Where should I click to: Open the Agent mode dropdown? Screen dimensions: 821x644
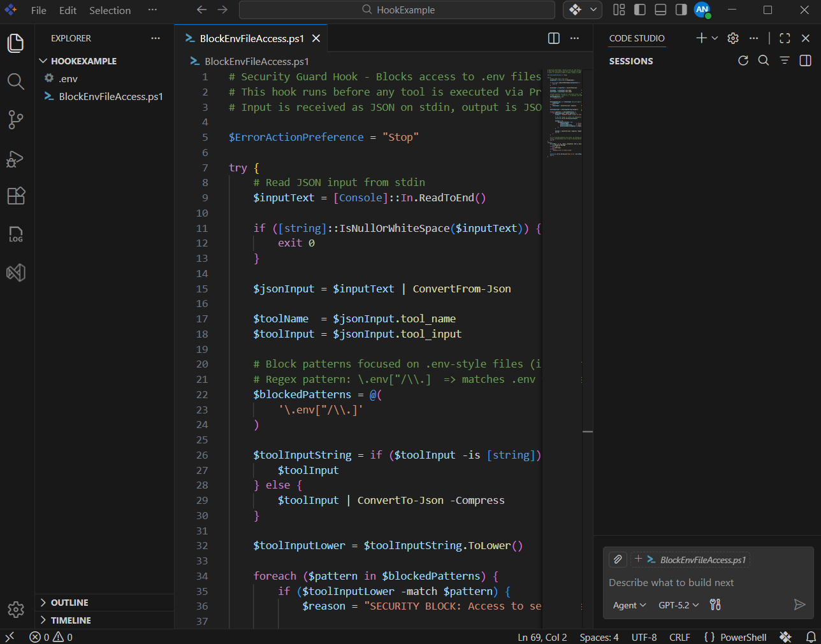pos(628,605)
